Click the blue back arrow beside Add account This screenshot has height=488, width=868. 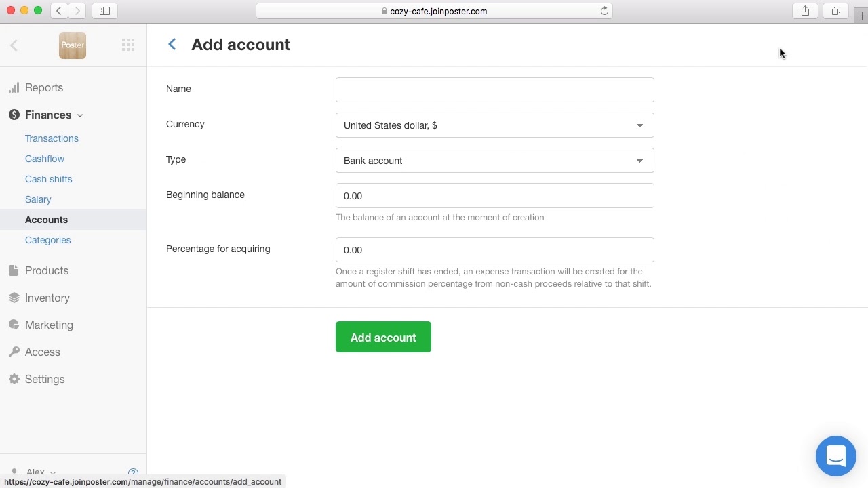(172, 44)
